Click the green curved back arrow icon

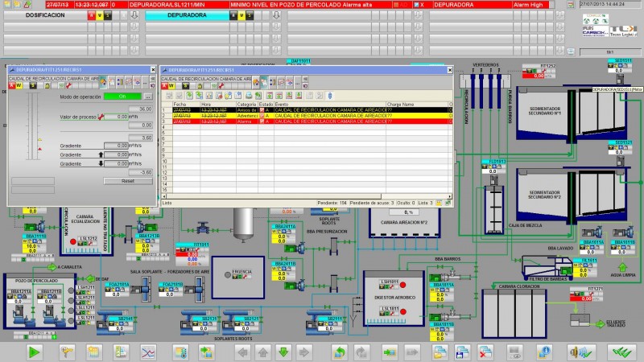(340, 352)
